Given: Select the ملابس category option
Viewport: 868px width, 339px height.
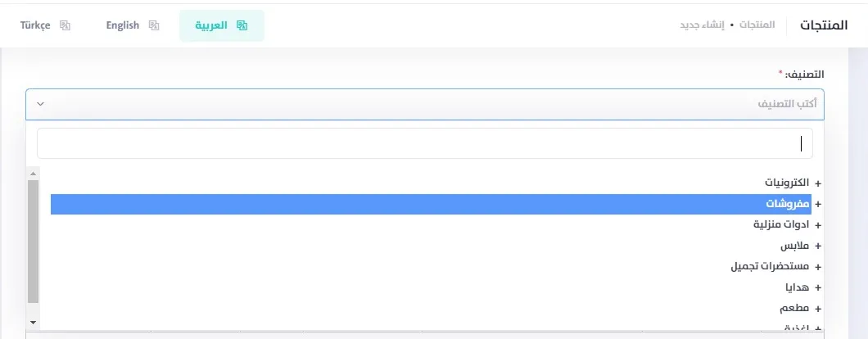Looking at the screenshot, I should point(794,246).
